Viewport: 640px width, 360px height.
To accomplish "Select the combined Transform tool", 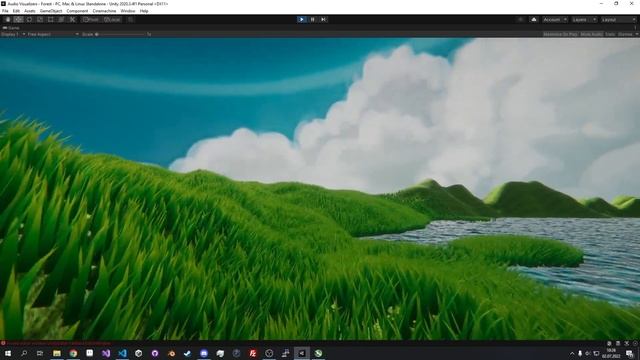I will point(61,19).
